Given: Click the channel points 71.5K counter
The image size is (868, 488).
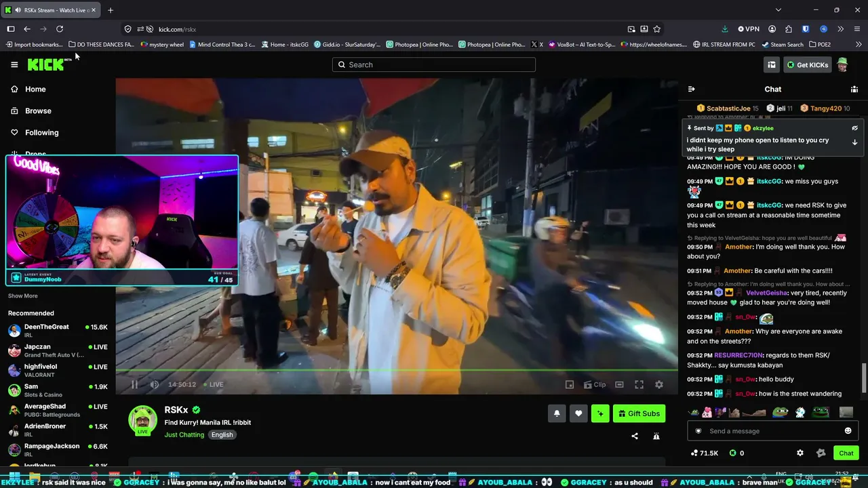Looking at the screenshot, I should [705, 453].
